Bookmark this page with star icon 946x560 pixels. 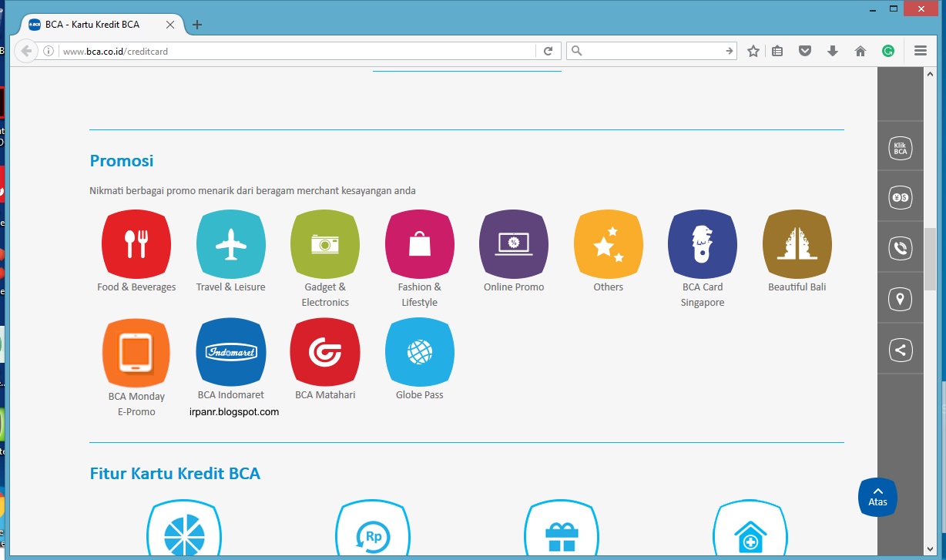[753, 51]
